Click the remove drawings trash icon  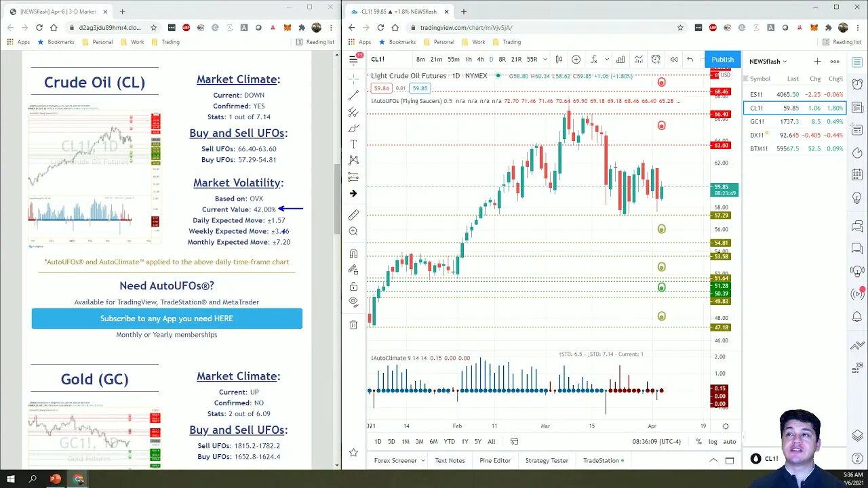(353, 325)
